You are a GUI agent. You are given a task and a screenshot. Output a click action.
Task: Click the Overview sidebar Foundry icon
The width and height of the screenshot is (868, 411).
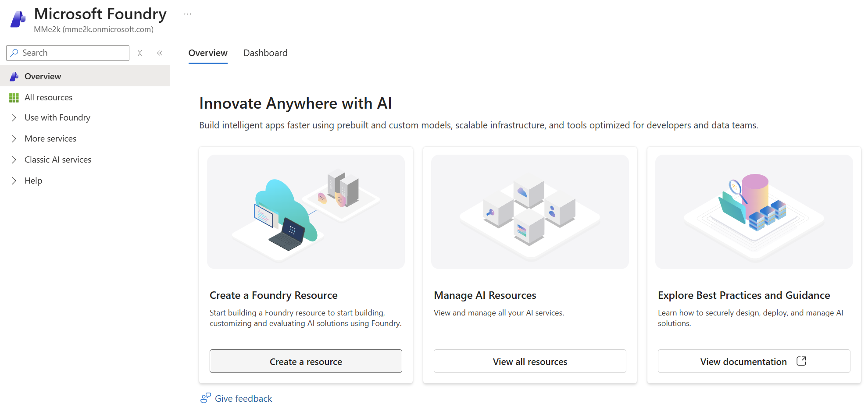pos(14,76)
